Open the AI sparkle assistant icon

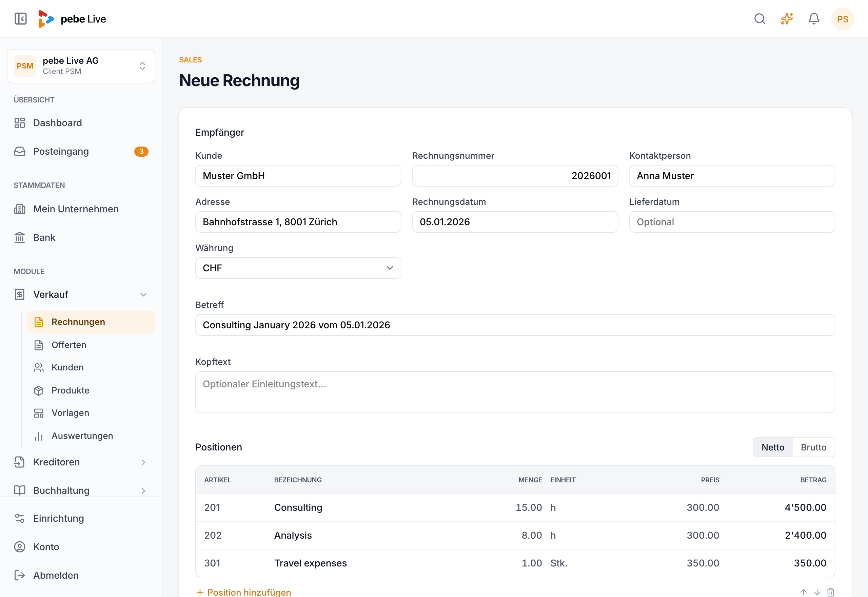point(787,19)
